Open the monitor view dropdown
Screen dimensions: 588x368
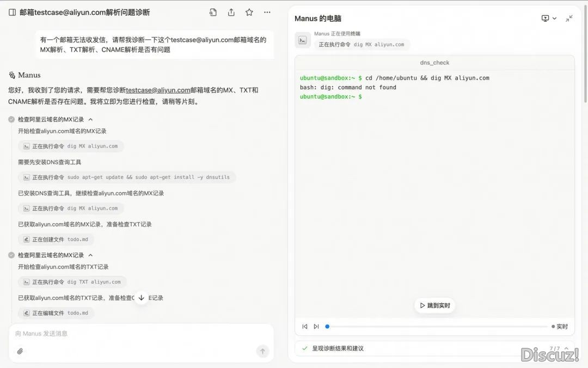549,19
